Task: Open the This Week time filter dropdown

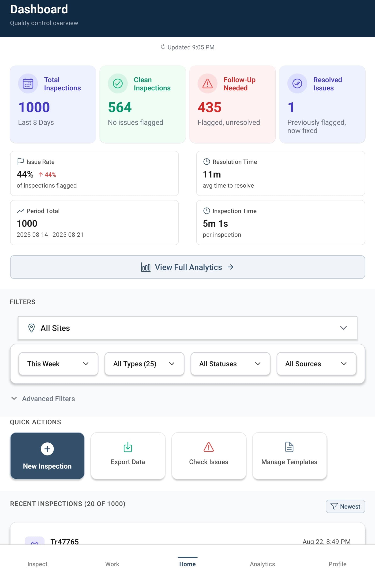Action: [58, 364]
